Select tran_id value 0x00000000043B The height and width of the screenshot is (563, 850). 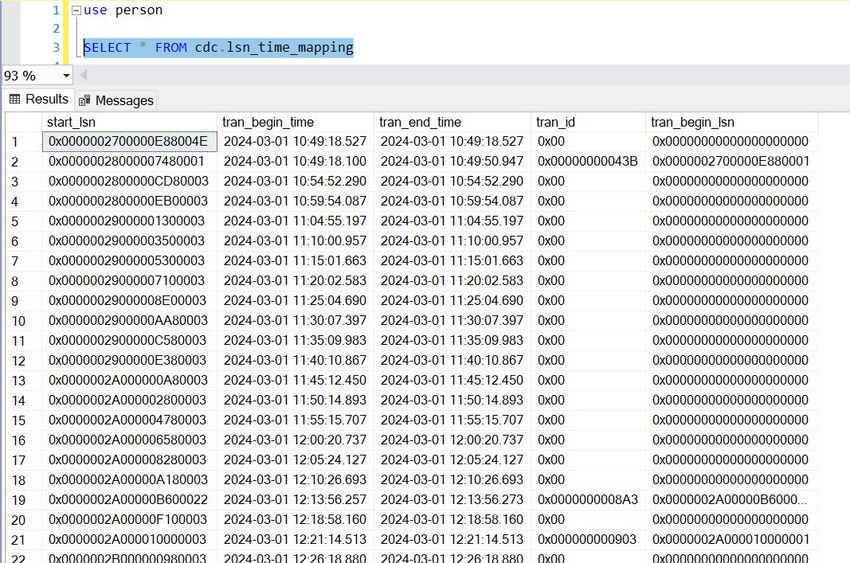(588, 161)
